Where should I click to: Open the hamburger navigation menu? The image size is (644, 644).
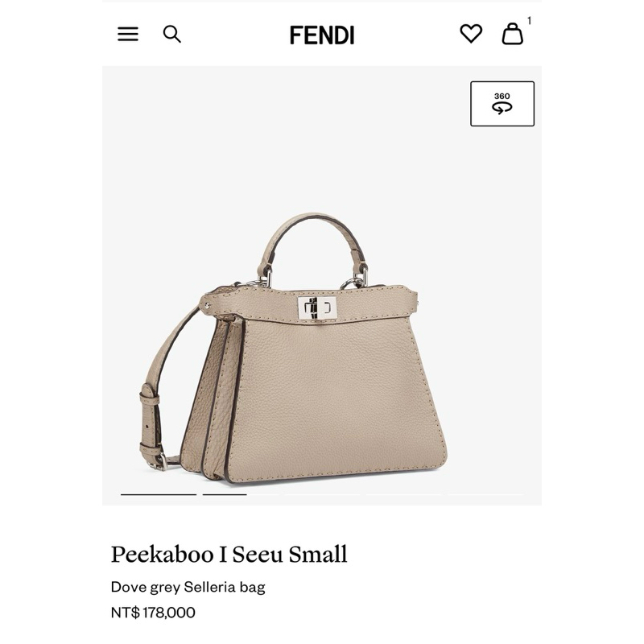(128, 34)
